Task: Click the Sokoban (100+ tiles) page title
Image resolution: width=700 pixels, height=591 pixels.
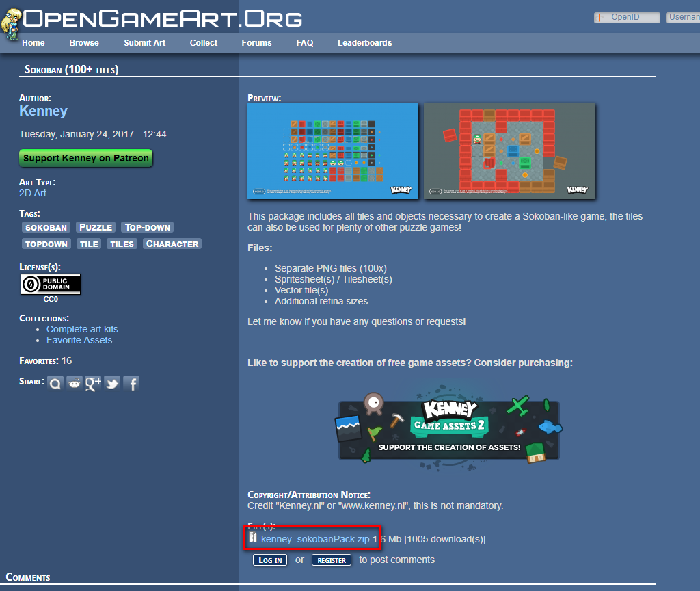Action: pyautogui.click(x=71, y=70)
